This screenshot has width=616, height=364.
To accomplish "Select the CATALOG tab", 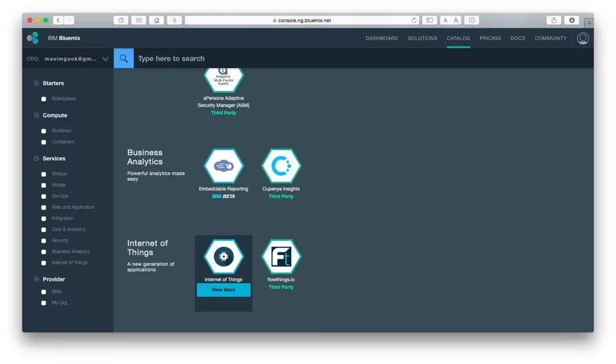I will click(x=458, y=38).
